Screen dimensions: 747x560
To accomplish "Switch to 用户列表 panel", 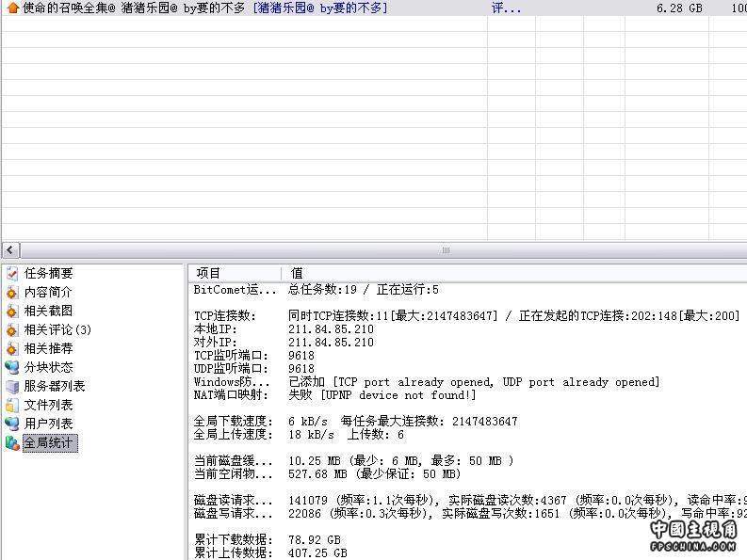I will 49,424.
